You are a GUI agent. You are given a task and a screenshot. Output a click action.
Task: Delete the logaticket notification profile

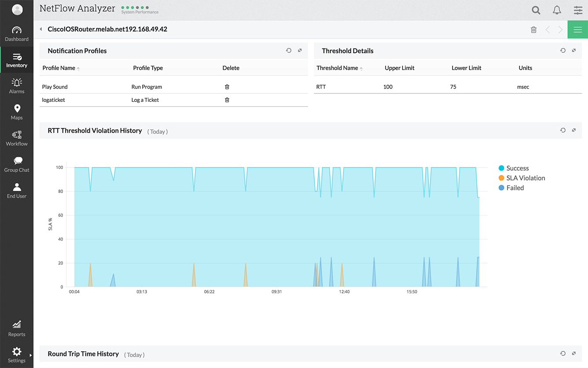227,100
